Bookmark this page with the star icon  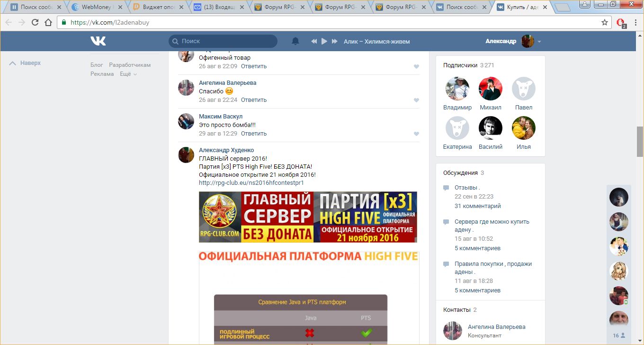(605, 22)
